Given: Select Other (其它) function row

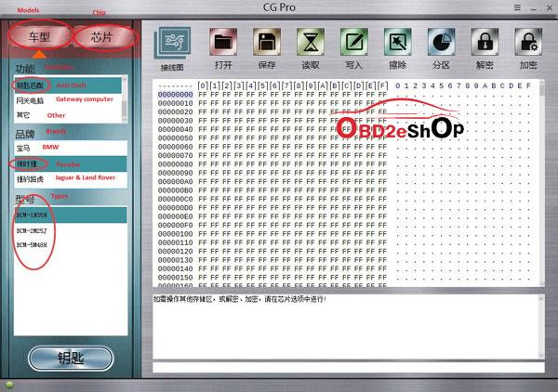Looking at the screenshot, I should click(68, 115).
